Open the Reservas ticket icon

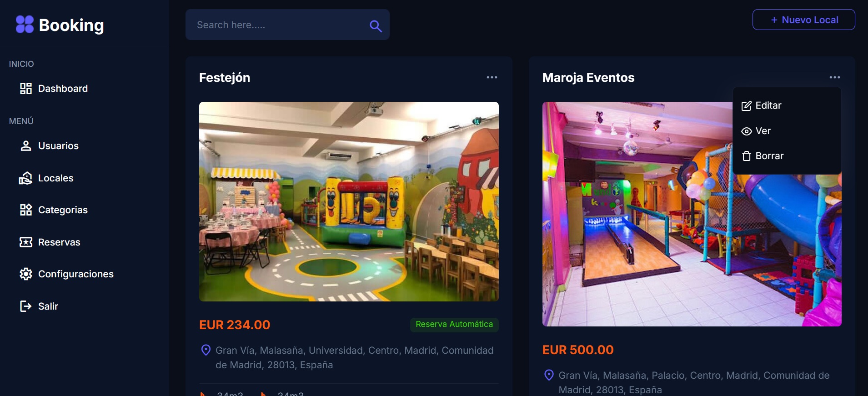pyautogui.click(x=26, y=242)
